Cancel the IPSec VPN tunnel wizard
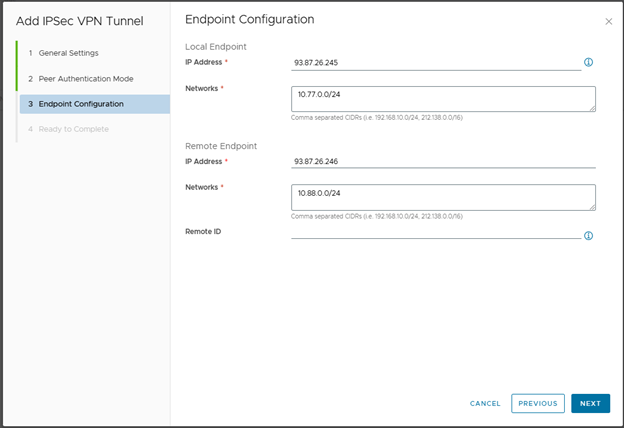Viewport: 624px width, 428px height. pos(485,404)
